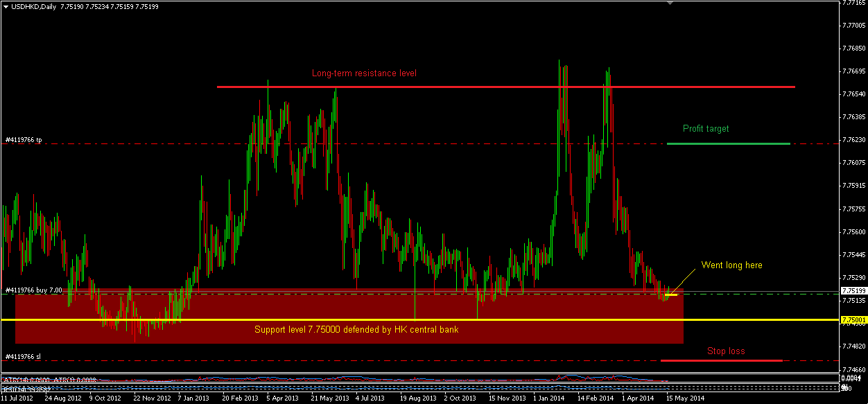This screenshot has width=868, height=404.
Task: Click the "11 Jul 2012" date on time axis
Action: point(17,398)
